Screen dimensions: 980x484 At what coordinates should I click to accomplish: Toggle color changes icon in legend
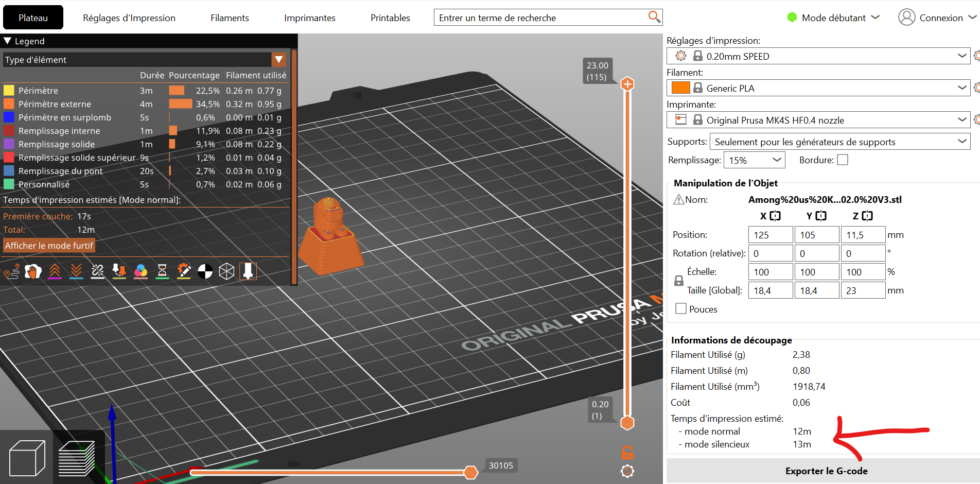click(x=141, y=271)
